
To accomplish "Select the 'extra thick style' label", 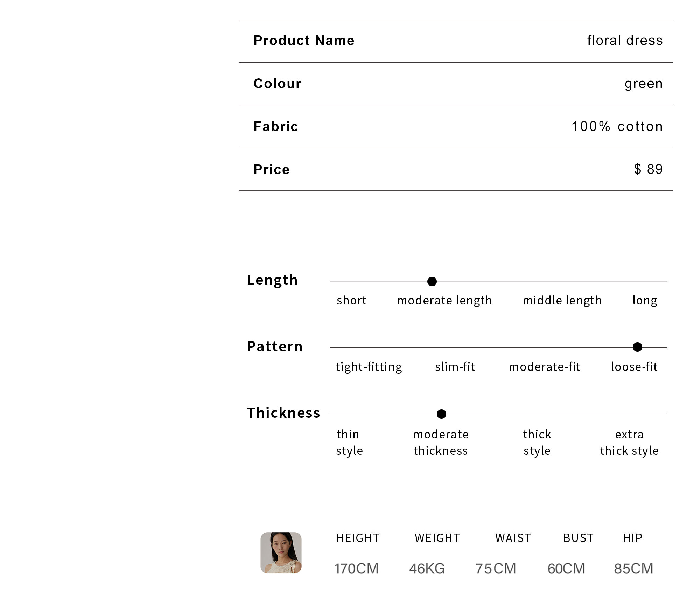I will [629, 443].
